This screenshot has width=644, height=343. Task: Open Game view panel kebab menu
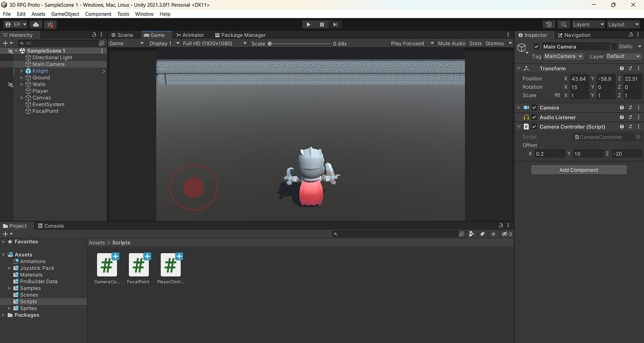click(508, 35)
